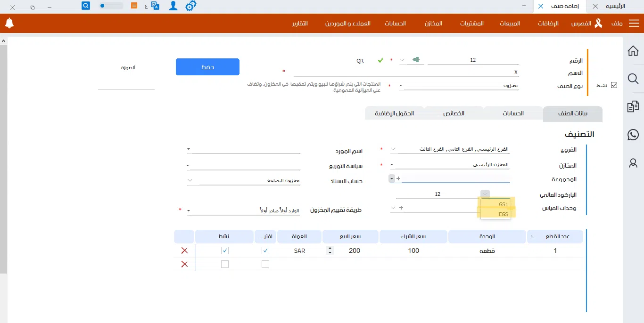
Task: Increase سعر البيع using the stepper arrows
Action: coord(329,249)
